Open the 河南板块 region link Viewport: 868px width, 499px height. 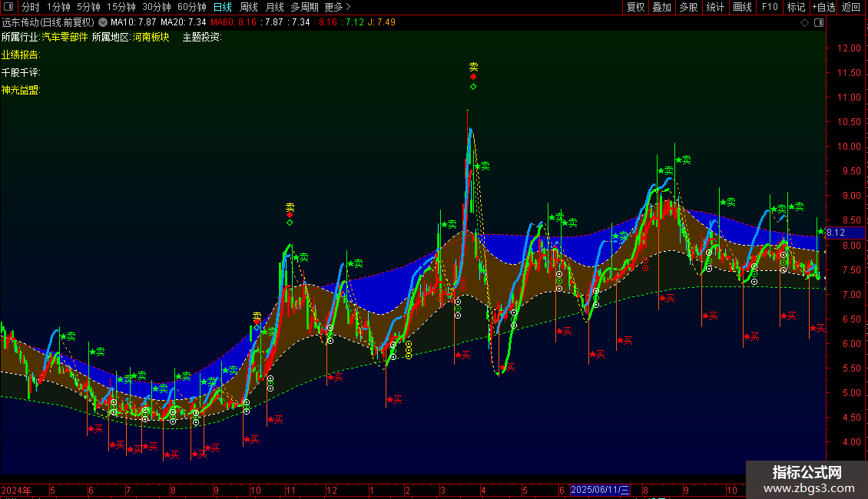coord(151,37)
